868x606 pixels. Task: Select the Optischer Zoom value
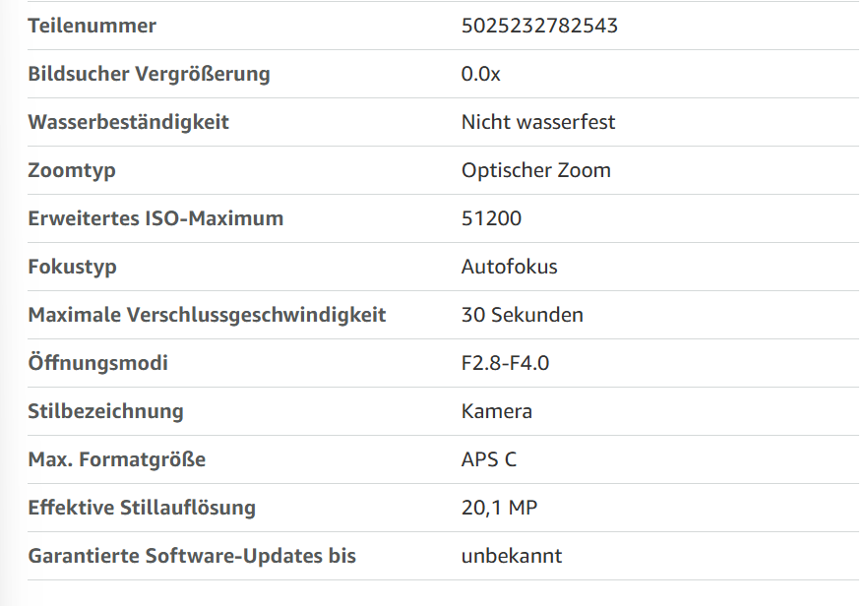click(x=535, y=170)
